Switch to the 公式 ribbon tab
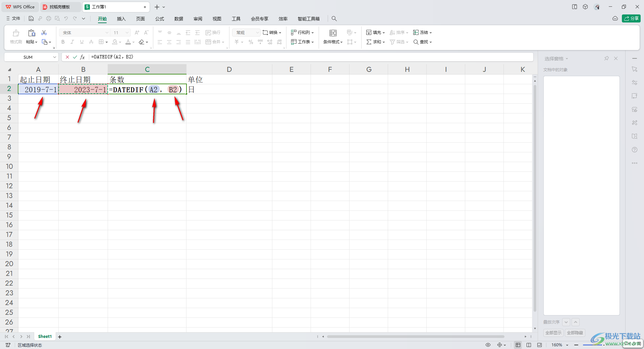The image size is (644, 349). (160, 19)
